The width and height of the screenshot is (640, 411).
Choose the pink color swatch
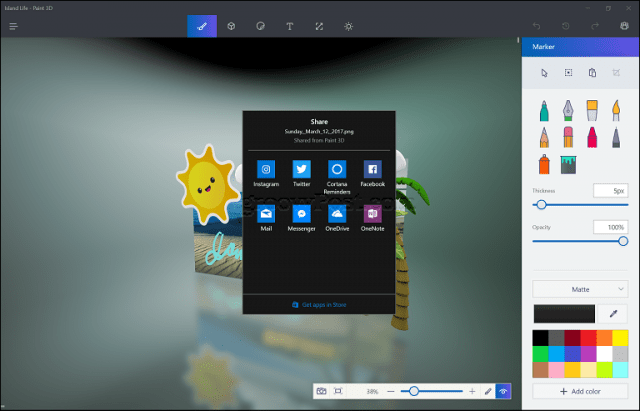pyautogui.click(x=556, y=370)
